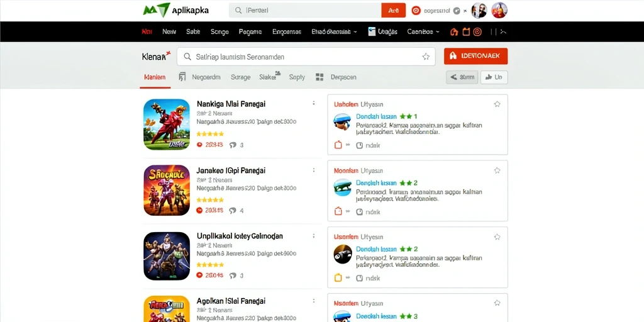
Task: Favorite the Moonlem Ufyasin review card
Action: point(497,170)
